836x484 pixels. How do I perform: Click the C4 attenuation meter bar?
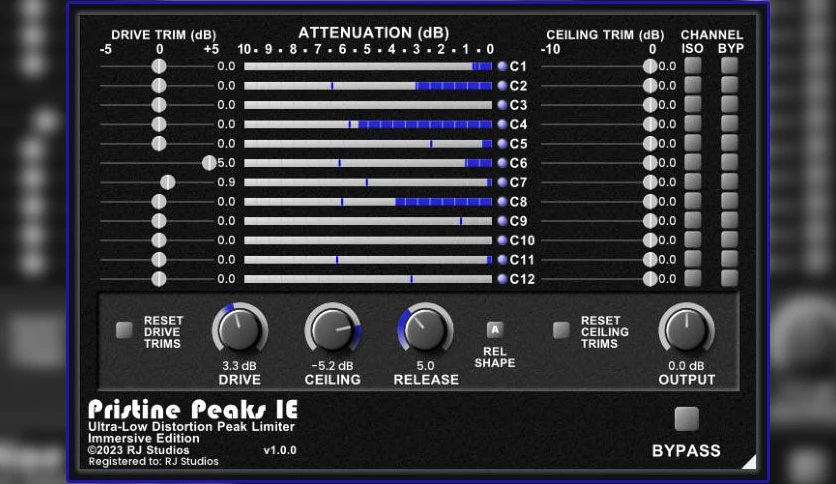pos(368,124)
